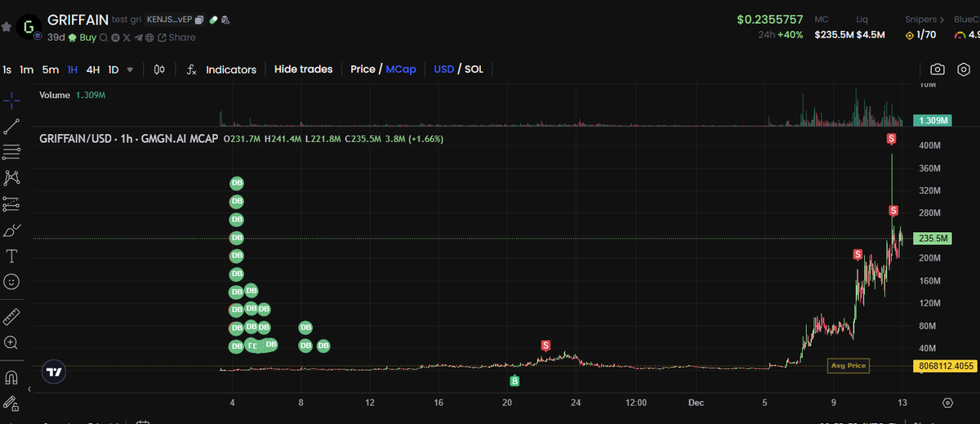Open the website globe icon
This screenshot has width=980, height=424.
(150, 38)
